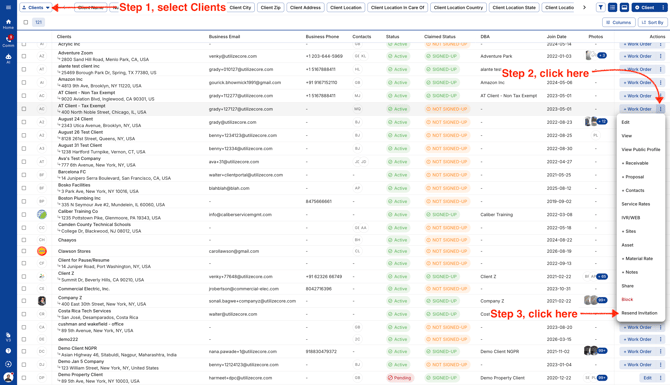Choose Edit in the actions menu
Screen dimensions: 670x385
point(626,122)
